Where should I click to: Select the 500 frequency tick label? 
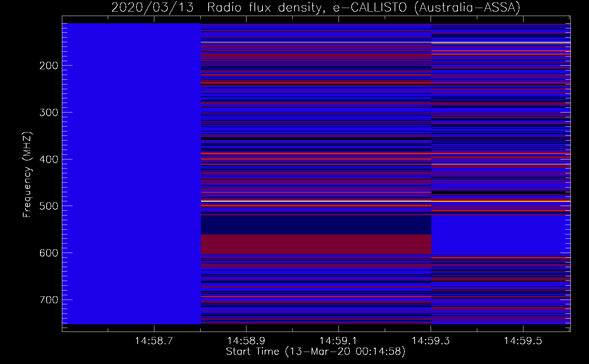point(49,206)
